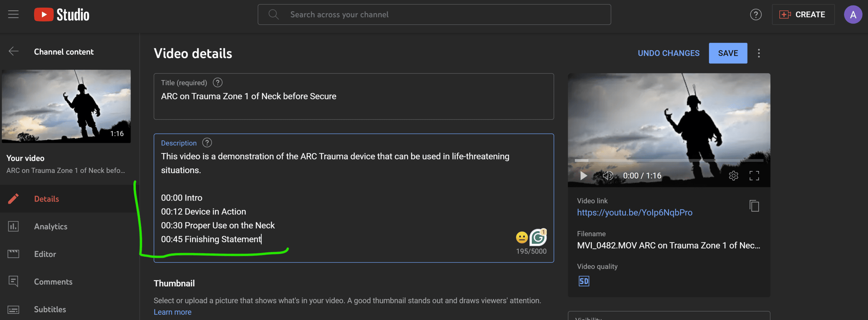Copy the video link with the copy icon
Screen dimensions: 868x320
click(754, 206)
